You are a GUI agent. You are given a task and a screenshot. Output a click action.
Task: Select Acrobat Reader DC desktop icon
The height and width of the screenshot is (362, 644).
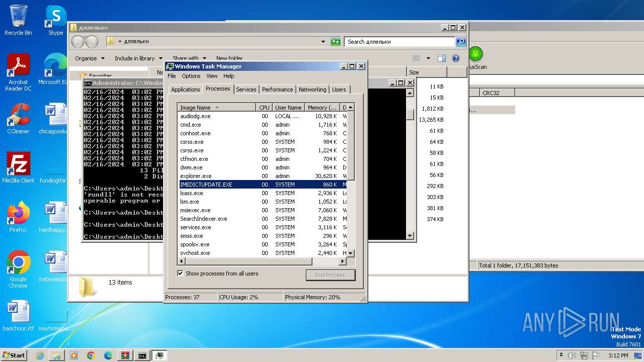18,72
